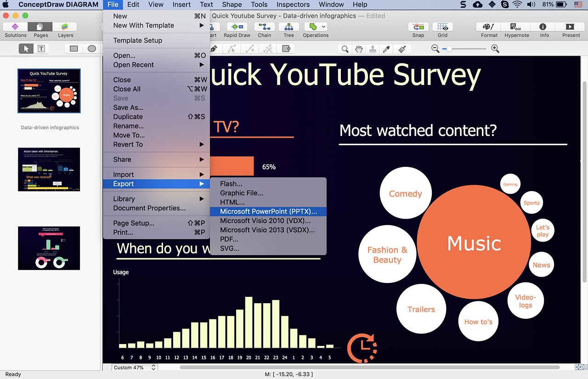The width and height of the screenshot is (588, 379).
Task: Click the Chain connector tool
Action: [x=264, y=30]
